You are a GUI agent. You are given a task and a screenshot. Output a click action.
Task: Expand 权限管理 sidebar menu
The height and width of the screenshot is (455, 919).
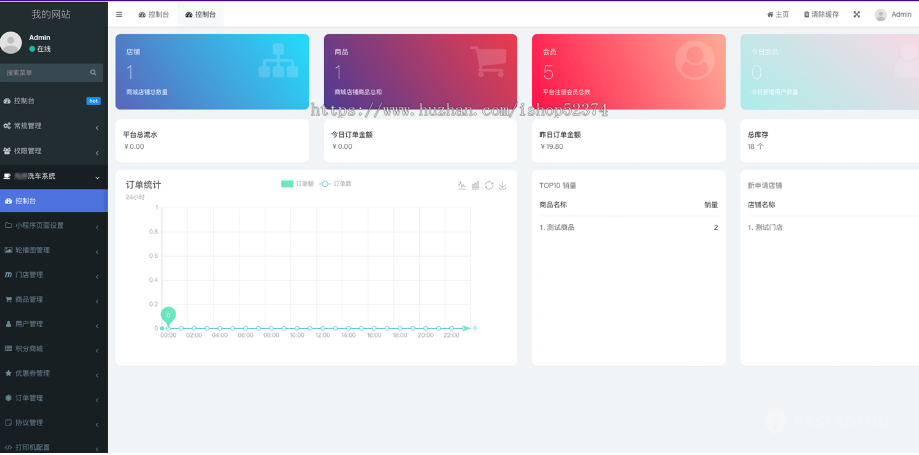click(54, 151)
